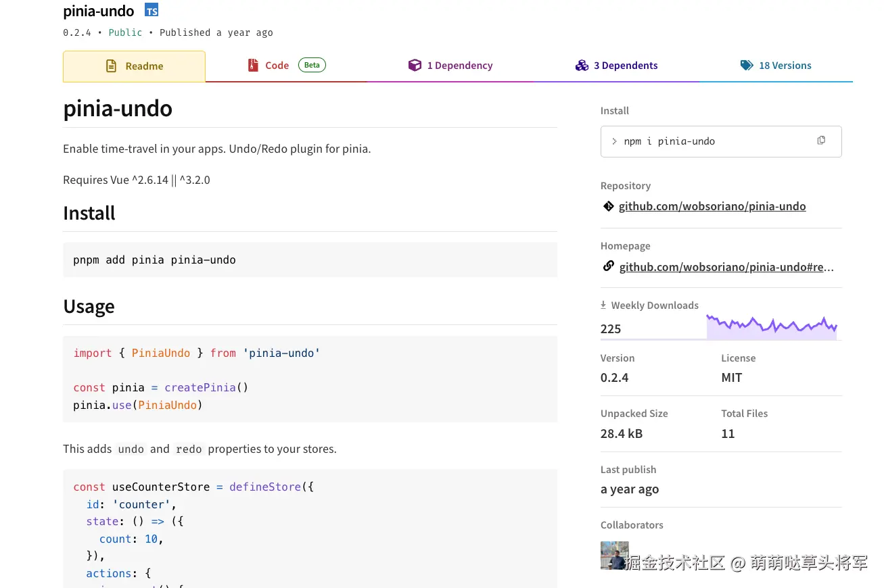This screenshot has width=884, height=588.
Task: Open the 18 Versions tab
Action: coord(776,66)
